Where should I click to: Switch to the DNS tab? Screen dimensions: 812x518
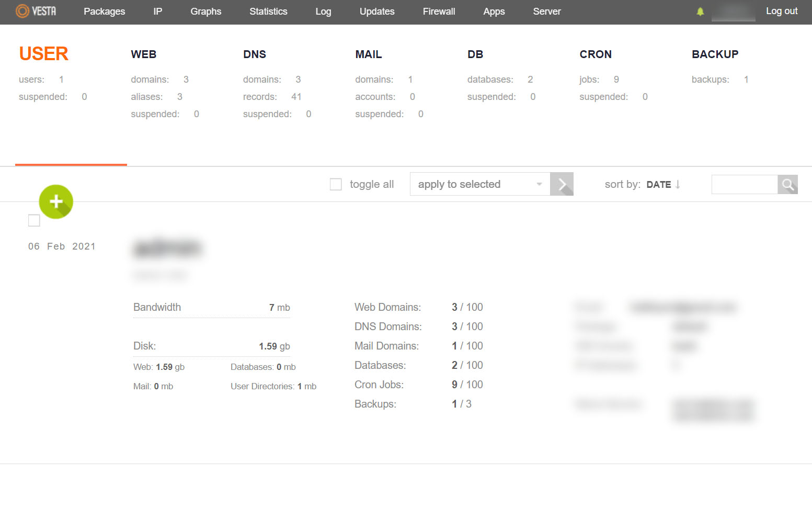click(255, 54)
